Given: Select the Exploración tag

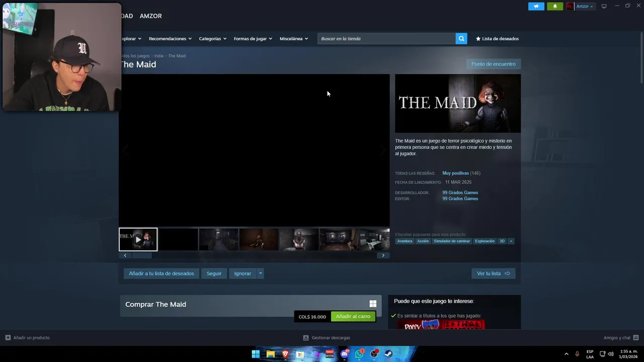Looking at the screenshot, I should click(x=485, y=241).
